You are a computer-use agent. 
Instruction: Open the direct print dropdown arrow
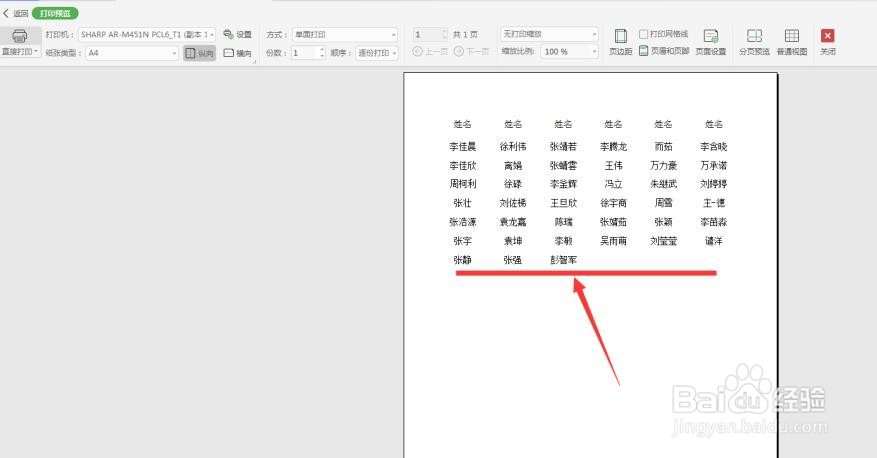tap(36, 51)
